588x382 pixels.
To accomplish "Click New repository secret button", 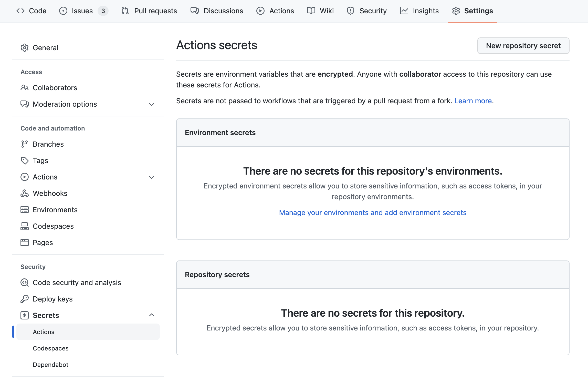I will coord(523,45).
